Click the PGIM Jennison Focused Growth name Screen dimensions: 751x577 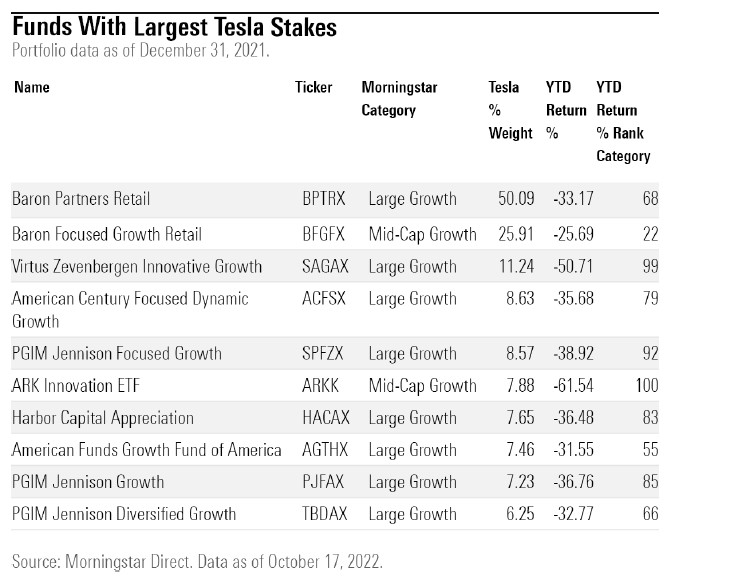click(117, 353)
